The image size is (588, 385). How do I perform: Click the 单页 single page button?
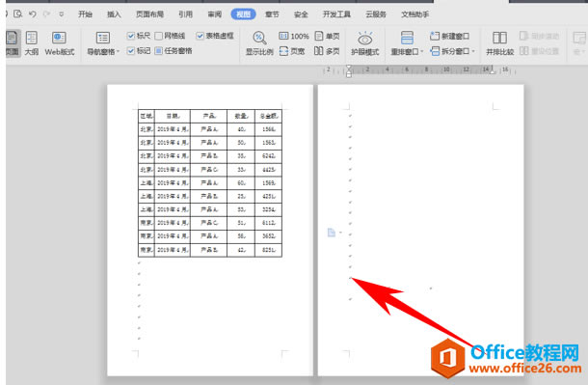[x=327, y=36]
